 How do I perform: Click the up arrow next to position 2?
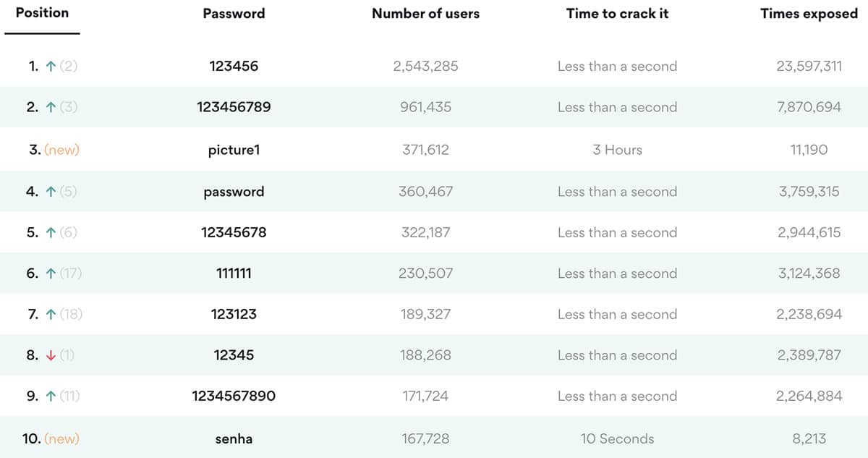(x=50, y=107)
